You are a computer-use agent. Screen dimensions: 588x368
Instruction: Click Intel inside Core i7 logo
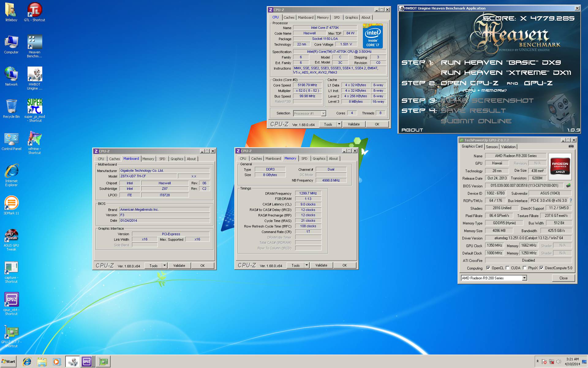(373, 36)
